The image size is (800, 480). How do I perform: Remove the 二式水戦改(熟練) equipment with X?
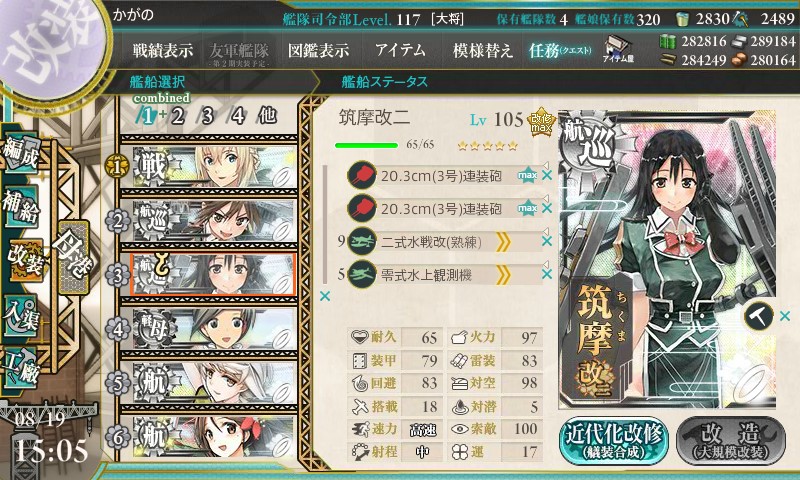point(546,242)
